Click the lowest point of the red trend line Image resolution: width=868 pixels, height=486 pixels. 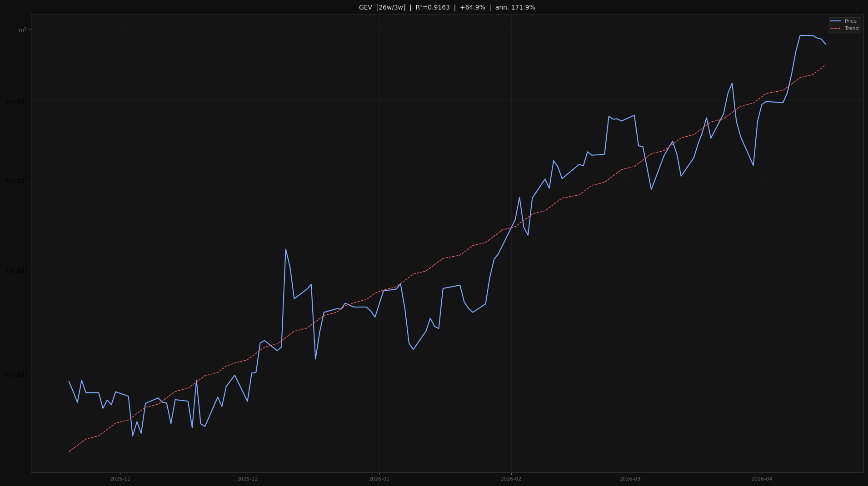(69, 451)
